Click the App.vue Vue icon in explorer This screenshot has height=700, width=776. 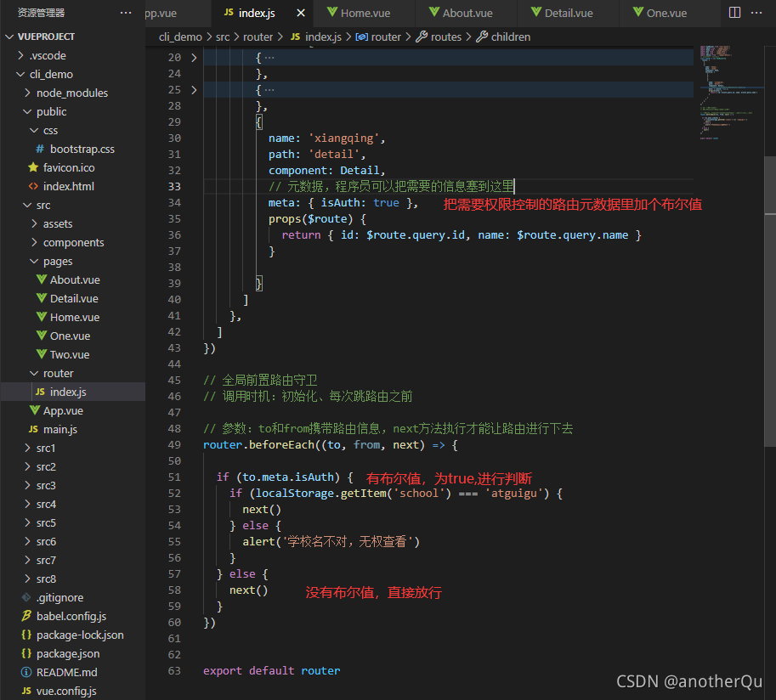(x=35, y=410)
